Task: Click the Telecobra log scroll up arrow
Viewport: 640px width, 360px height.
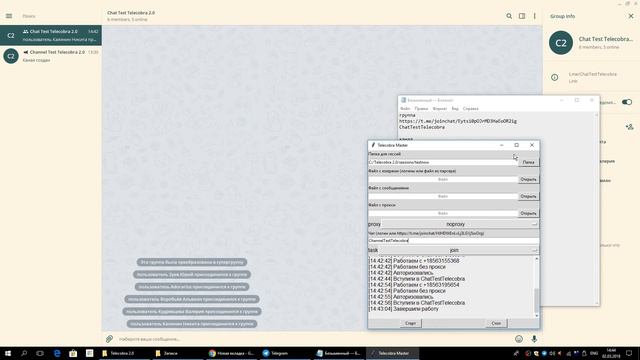Action: click(536, 259)
